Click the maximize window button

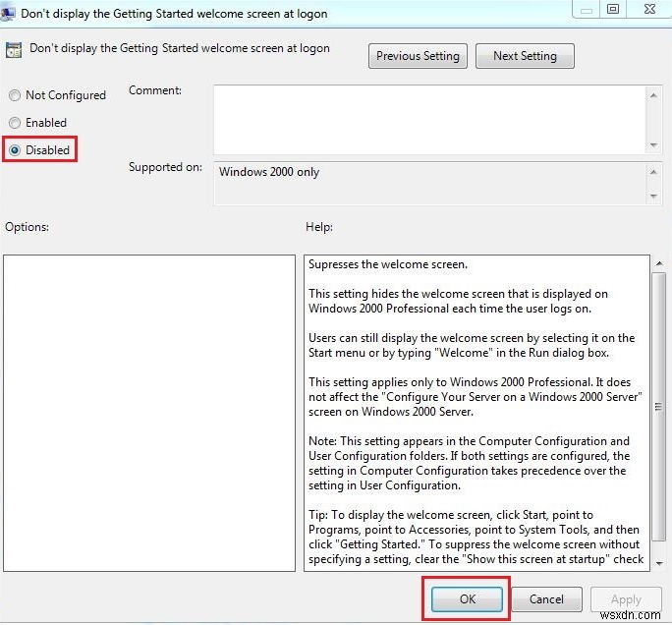coord(613,9)
